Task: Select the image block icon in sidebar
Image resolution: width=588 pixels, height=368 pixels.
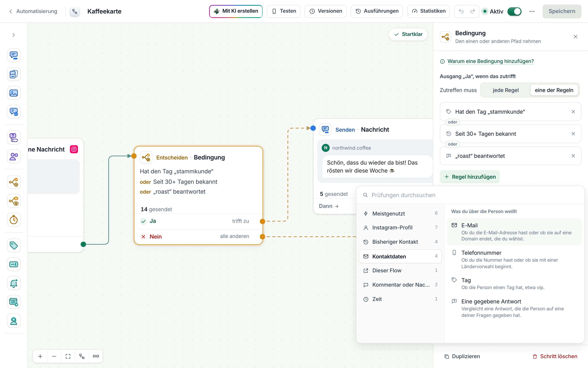Action: pos(14,93)
